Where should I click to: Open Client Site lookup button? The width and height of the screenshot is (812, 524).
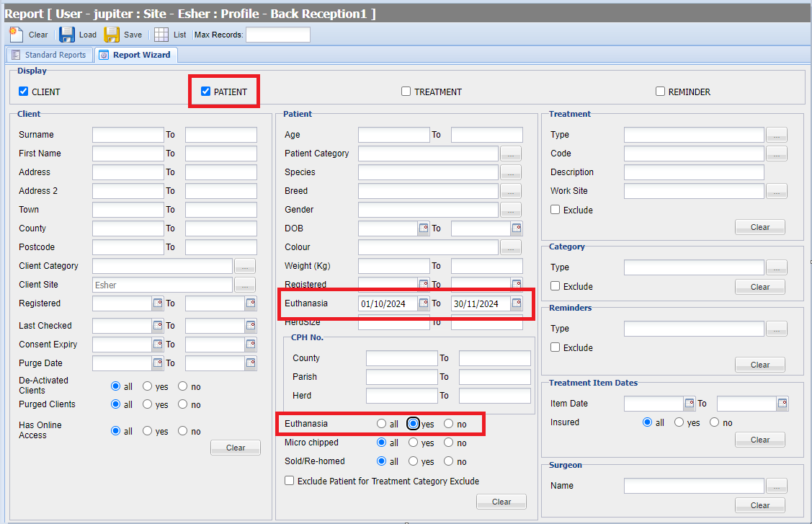pyautogui.click(x=245, y=285)
